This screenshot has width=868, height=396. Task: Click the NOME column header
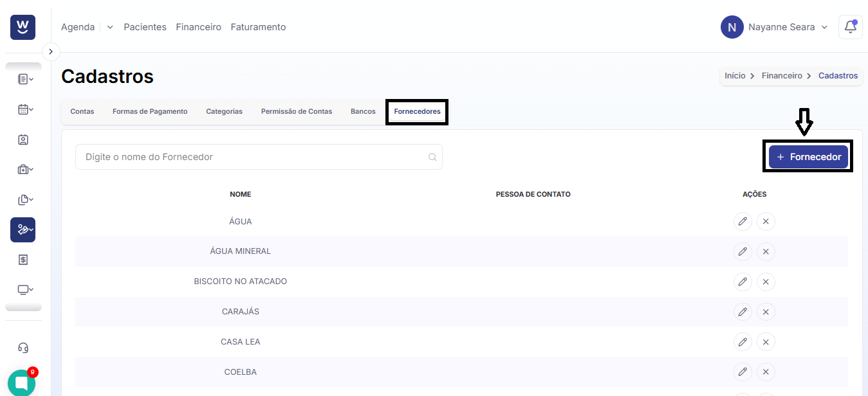click(241, 194)
